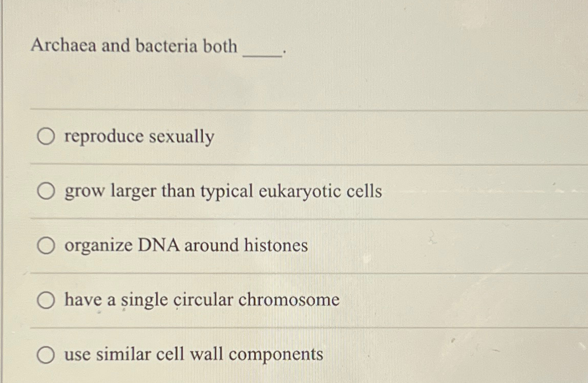Click the circle next to 'organize DNA around histones'
Screen dimensions: 588x383
[46, 246]
